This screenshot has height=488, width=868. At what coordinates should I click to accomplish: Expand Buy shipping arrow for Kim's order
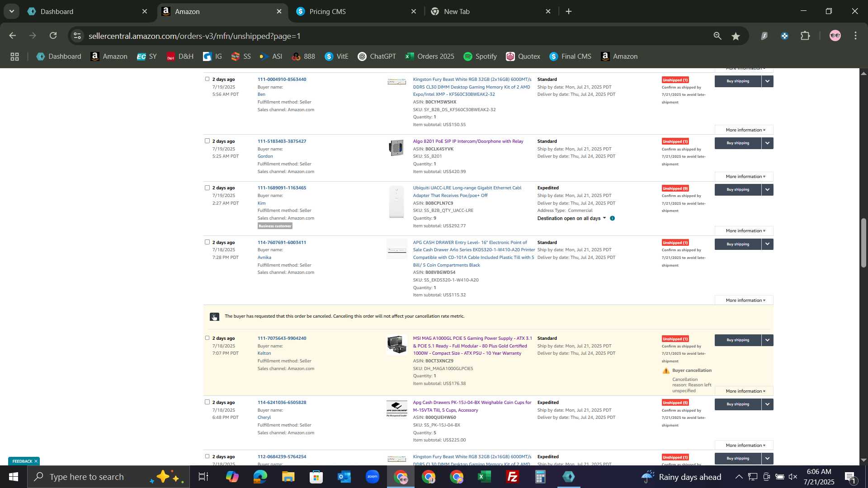tap(768, 190)
